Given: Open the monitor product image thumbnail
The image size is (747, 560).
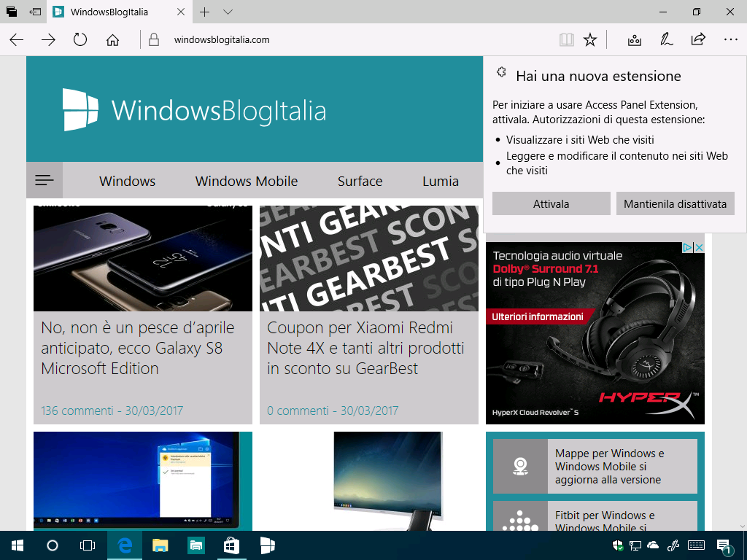Looking at the screenshot, I should pyautogui.click(x=388, y=481).
